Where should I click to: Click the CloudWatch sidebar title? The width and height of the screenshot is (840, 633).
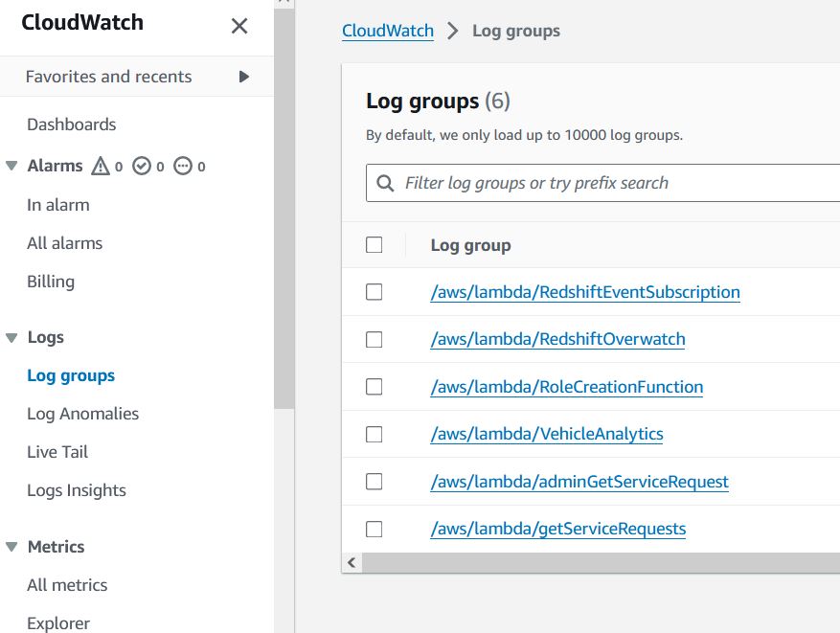82,22
